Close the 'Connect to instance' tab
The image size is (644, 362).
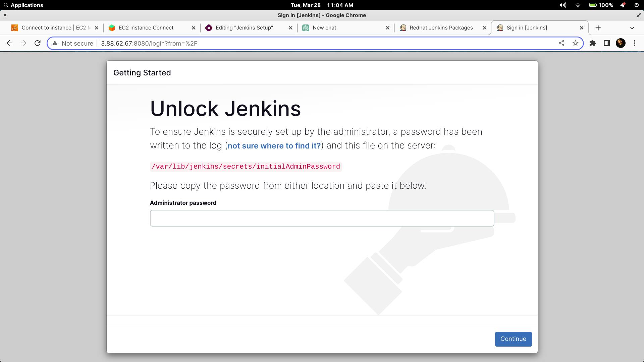tap(97, 28)
